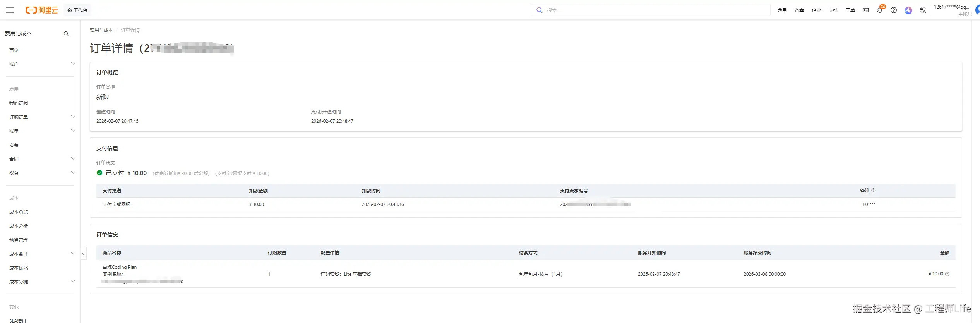Click the creation time 2026-02-07 20:47:45
The width and height of the screenshot is (980, 323).
117,121
